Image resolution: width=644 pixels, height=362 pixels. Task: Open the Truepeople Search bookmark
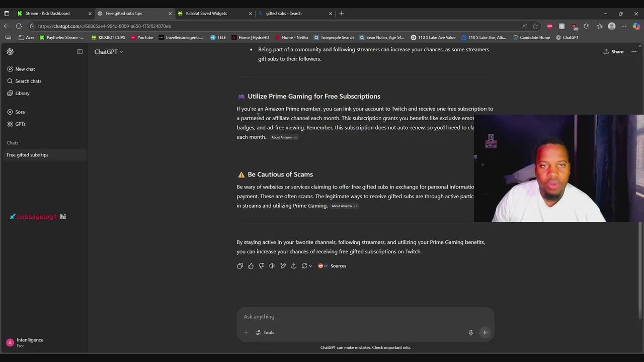[x=334, y=38]
